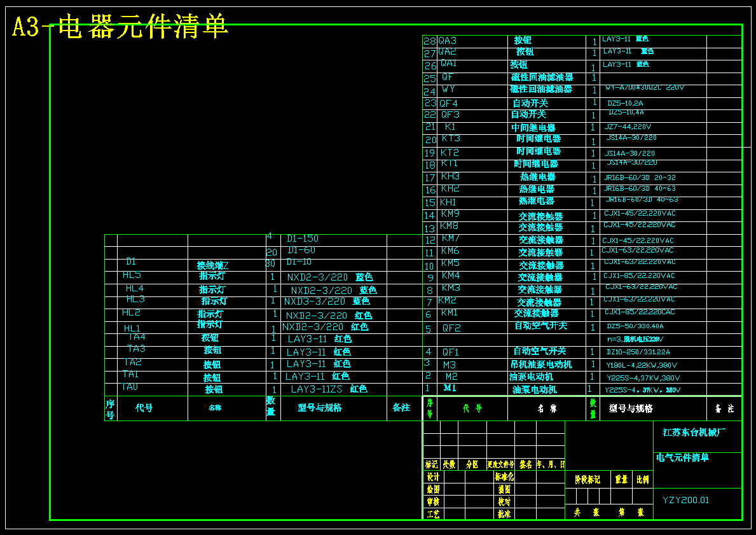Click the spec "LAY3-11ZS 红色"
The image size is (756, 535).
[329, 389]
